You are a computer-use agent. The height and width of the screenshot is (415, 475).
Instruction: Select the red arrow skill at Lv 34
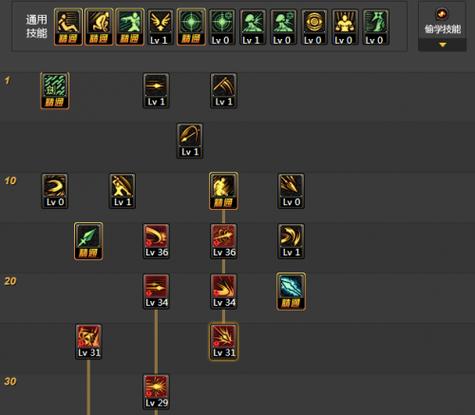coord(156,292)
